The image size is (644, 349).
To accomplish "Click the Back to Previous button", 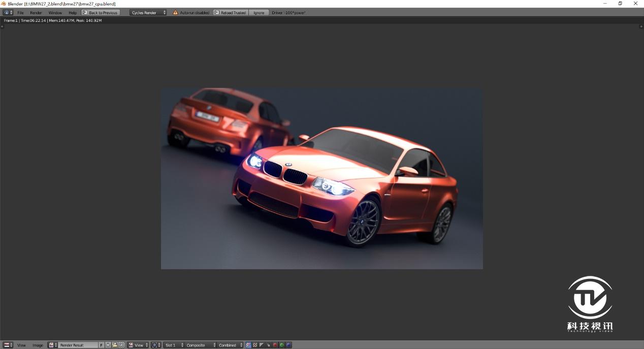I will [x=101, y=12].
